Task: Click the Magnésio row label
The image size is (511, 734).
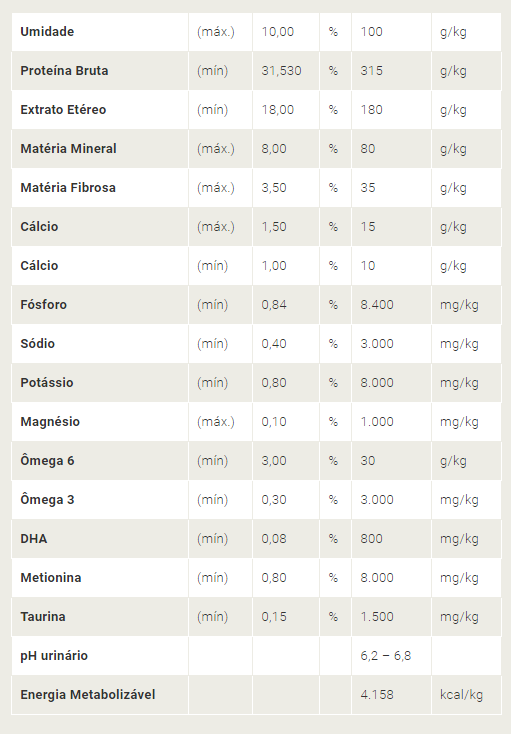Action: tap(50, 422)
